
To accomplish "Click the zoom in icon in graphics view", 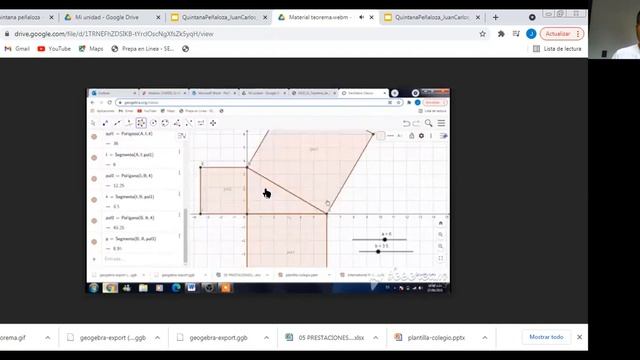I will pos(440,235).
